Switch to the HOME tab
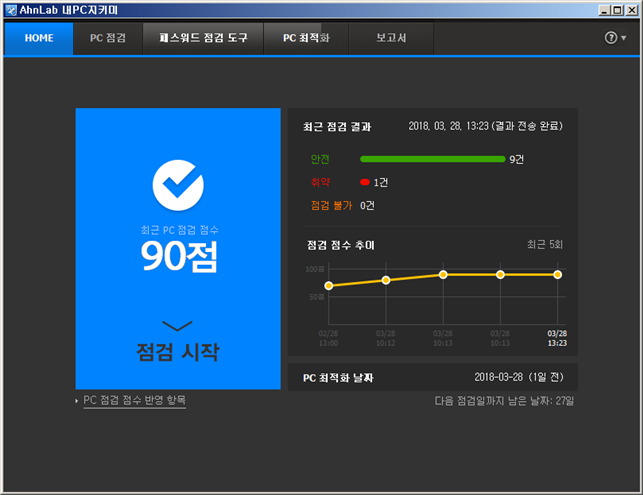The width and height of the screenshot is (643, 495). (39, 38)
